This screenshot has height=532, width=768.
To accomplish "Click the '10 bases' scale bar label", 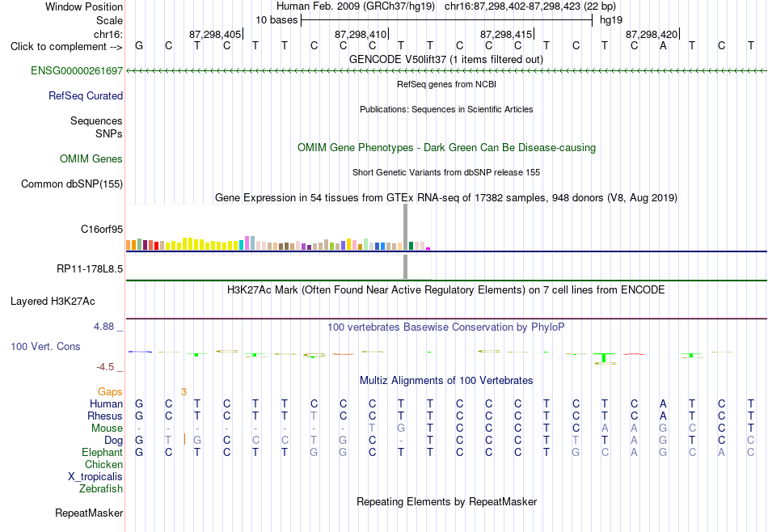I will (x=276, y=20).
